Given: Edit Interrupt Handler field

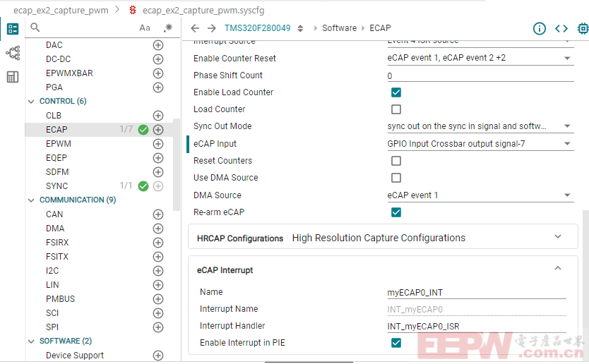Looking at the screenshot, I should tap(477, 327).
